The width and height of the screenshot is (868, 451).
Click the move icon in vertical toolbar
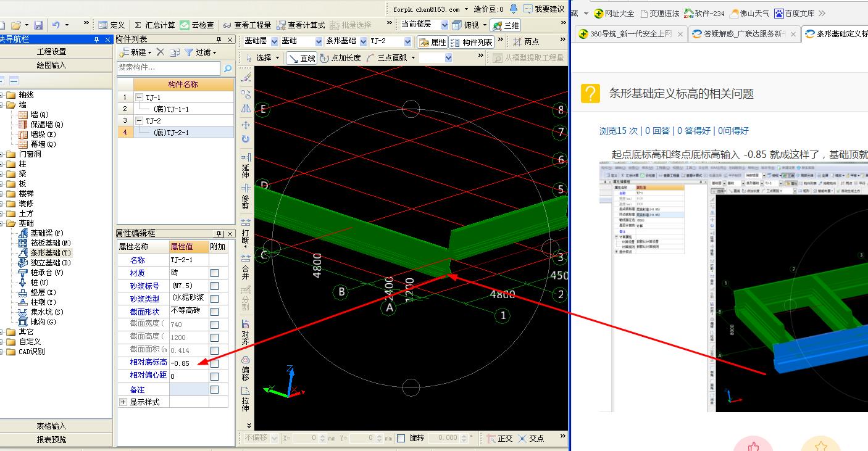(x=245, y=125)
